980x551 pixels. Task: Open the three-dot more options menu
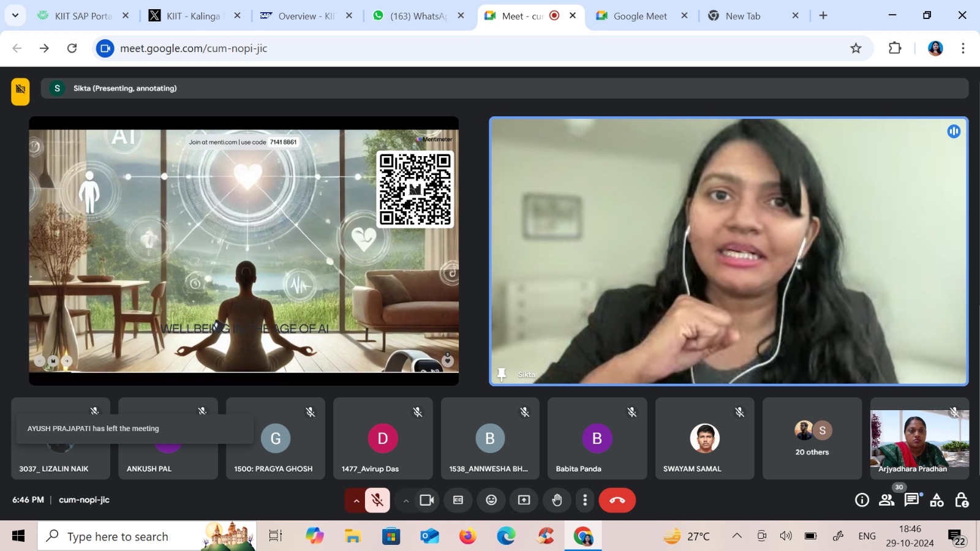pos(585,500)
